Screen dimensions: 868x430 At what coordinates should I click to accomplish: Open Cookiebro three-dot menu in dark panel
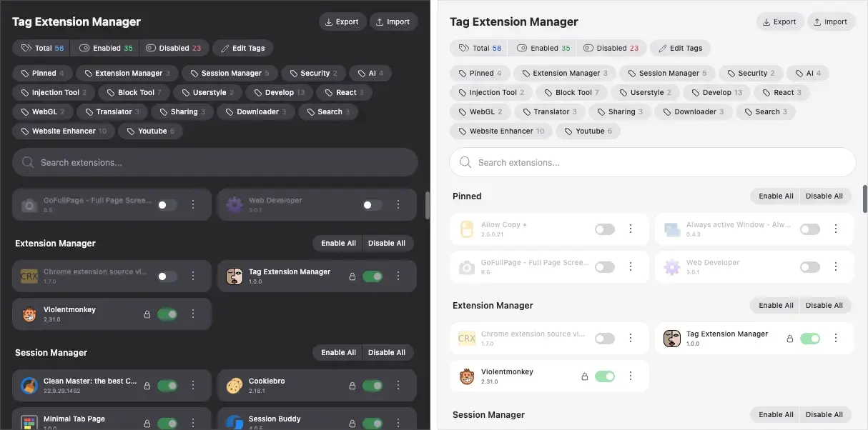coord(398,386)
